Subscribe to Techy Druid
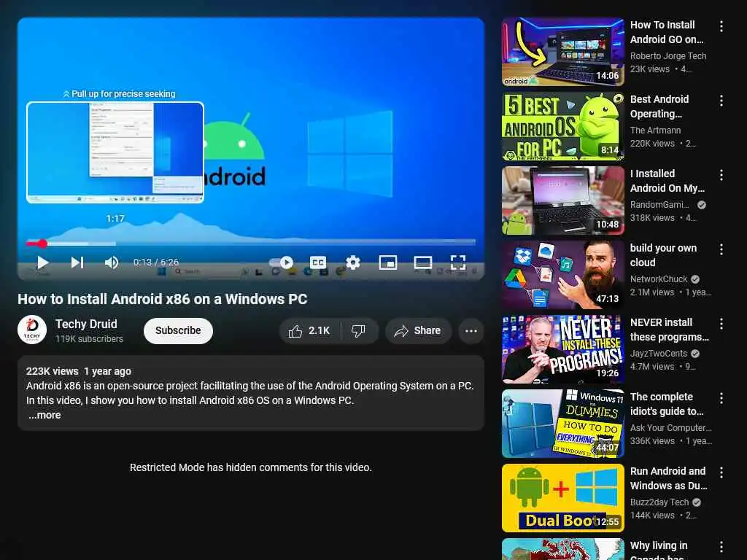 178,330
